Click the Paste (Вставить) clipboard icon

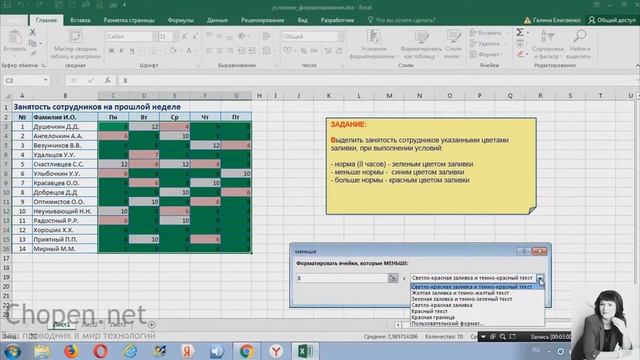(15, 38)
